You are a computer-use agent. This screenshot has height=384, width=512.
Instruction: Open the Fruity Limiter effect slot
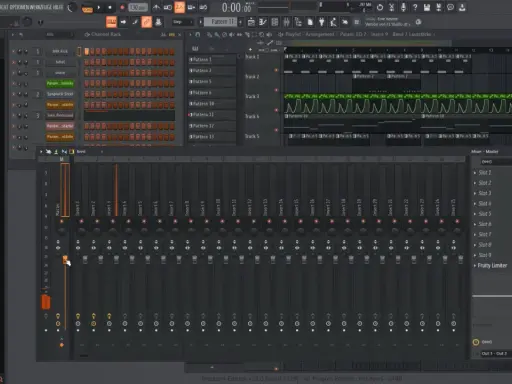(x=492, y=266)
